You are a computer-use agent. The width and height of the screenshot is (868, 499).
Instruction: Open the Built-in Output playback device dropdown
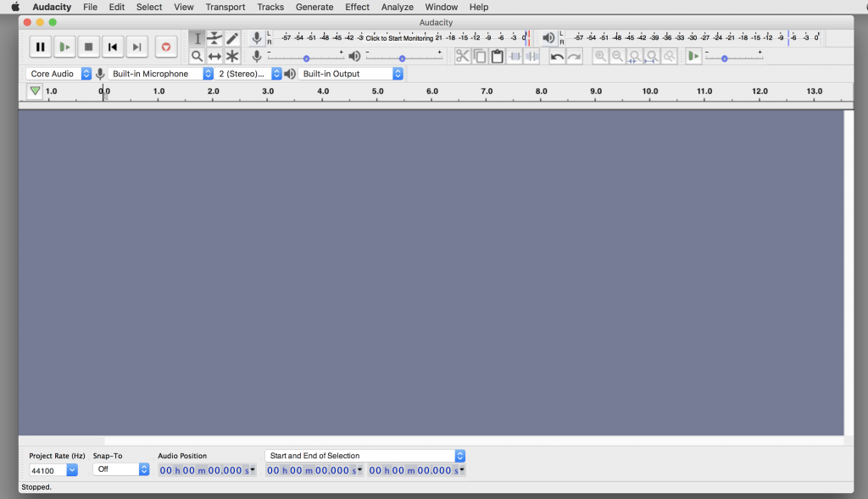coord(350,74)
